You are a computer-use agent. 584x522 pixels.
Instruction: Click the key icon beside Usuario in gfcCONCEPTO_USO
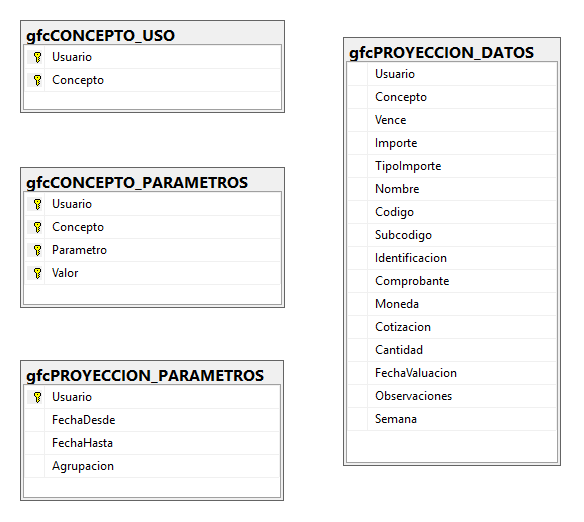[37, 57]
